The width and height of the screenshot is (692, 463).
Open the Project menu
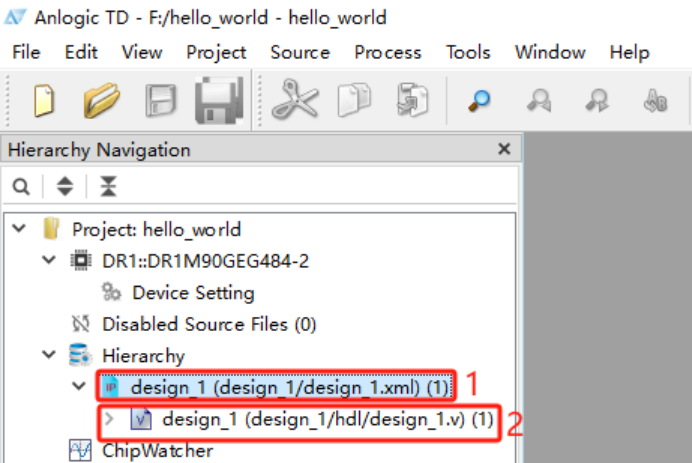216,53
